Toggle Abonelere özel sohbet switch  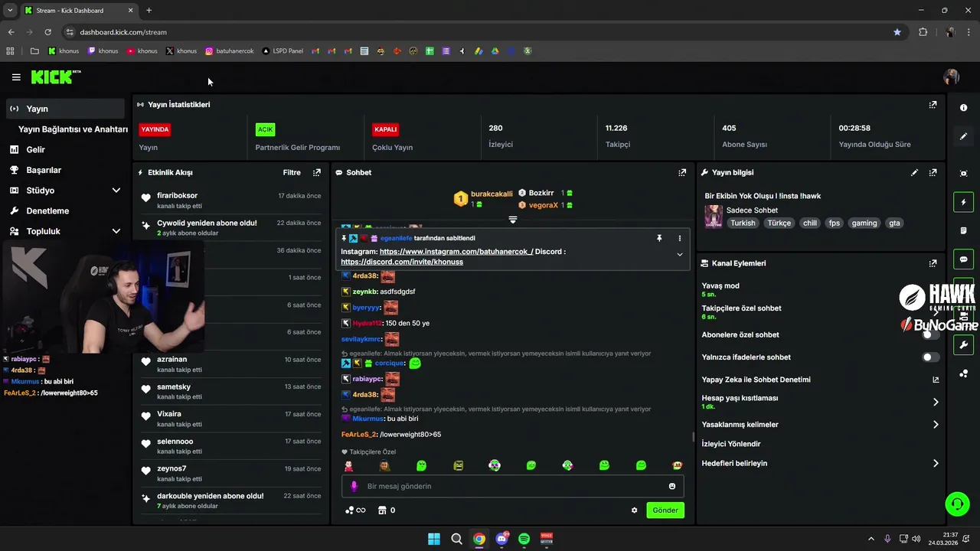click(x=930, y=334)
